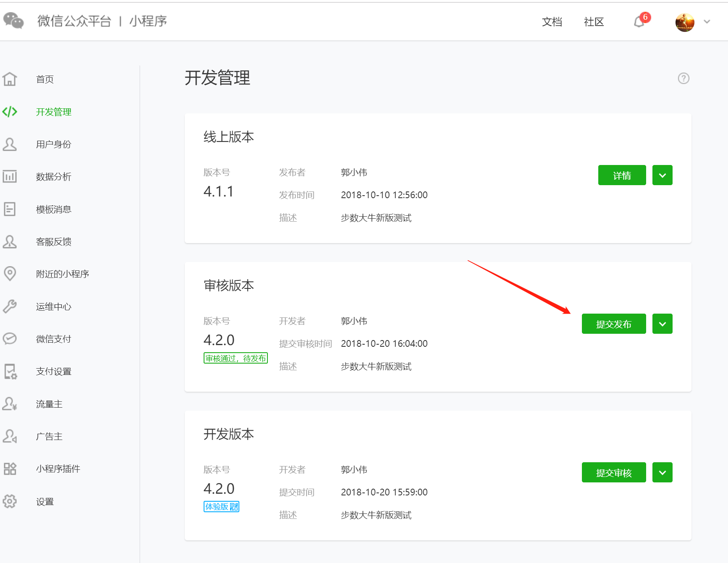The image size is (728, 563).
Task: Expand dropdown next to 详情 button
Action: (662, 175)
